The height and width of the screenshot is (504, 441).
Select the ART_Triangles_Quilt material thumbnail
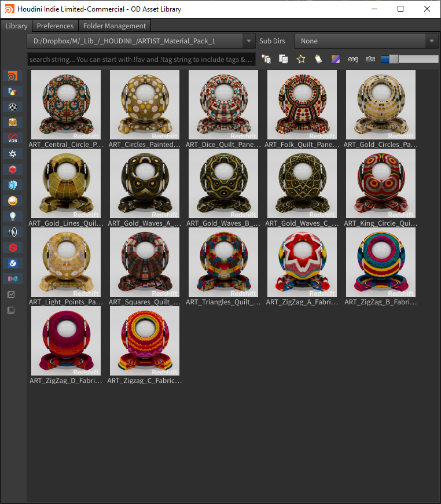223,262
